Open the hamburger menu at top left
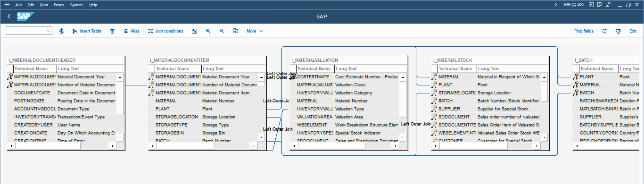 click(x=7, y=4)
